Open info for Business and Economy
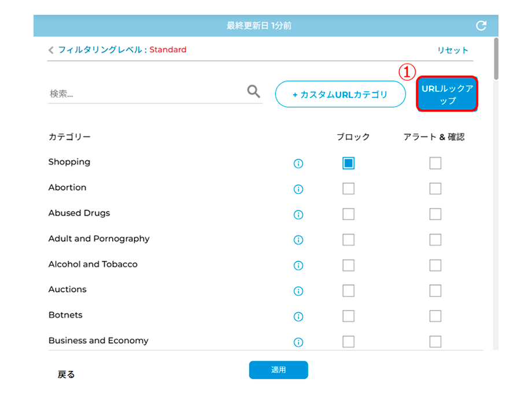This screenshot has width=532, height=393. (x=298, y=342)
